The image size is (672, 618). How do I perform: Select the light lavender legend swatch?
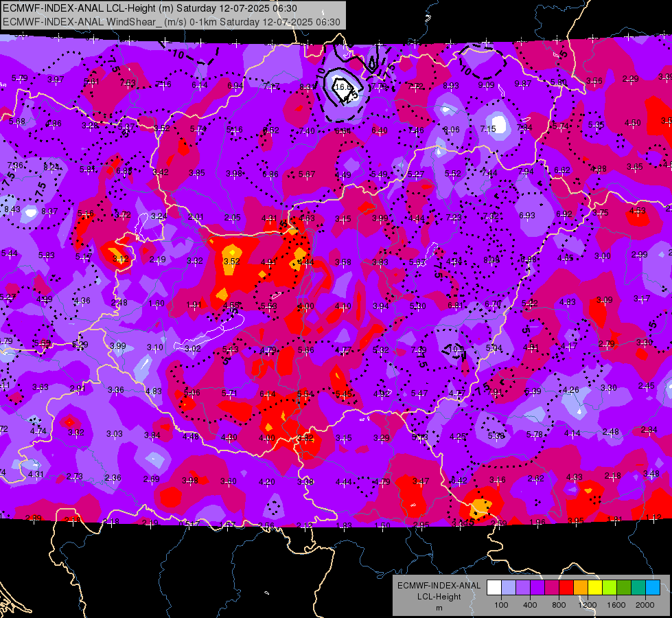(x=508, y=587)
